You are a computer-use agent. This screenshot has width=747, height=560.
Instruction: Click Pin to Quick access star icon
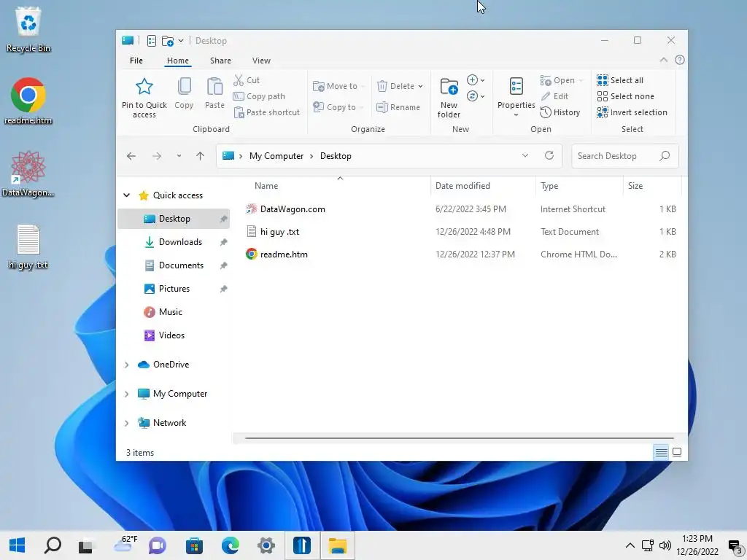pyautogui.click(x=144, y=87)
